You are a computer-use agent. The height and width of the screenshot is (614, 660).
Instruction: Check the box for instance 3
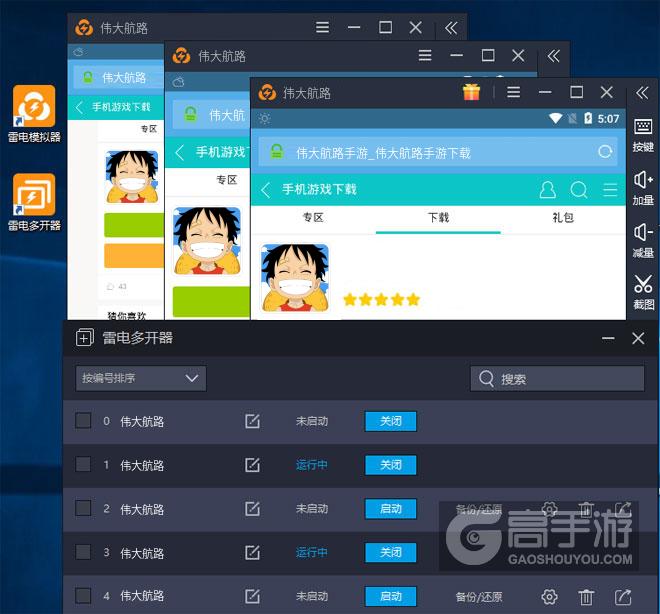click(x=83, y=552)
